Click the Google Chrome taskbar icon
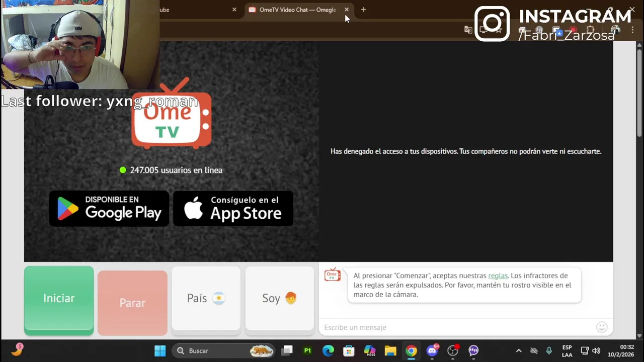The image size is (644, 362). (x=412, y=350)
